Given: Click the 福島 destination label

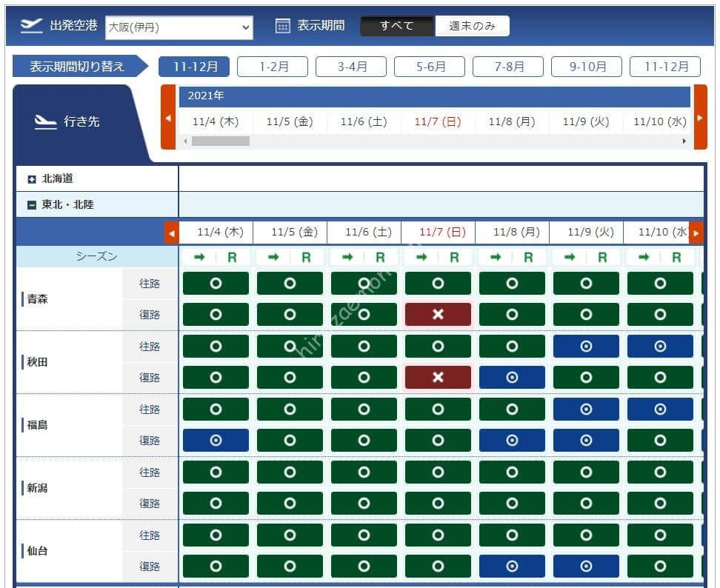Looking at the screenshot, I should (x=37, y=425).
